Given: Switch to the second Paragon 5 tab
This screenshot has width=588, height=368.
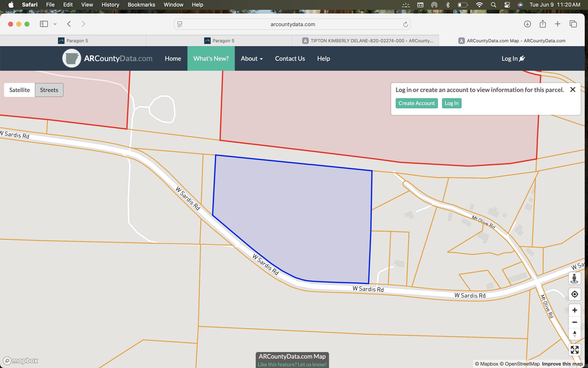Looking at the screenshot, I should pyautogui.click(x=219, y=41).
